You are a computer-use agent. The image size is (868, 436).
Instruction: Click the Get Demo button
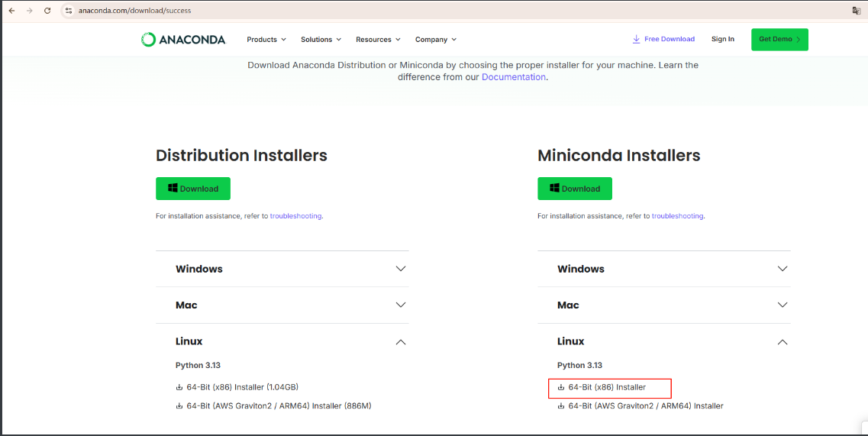pyautogui.click(x=779, y=40)
